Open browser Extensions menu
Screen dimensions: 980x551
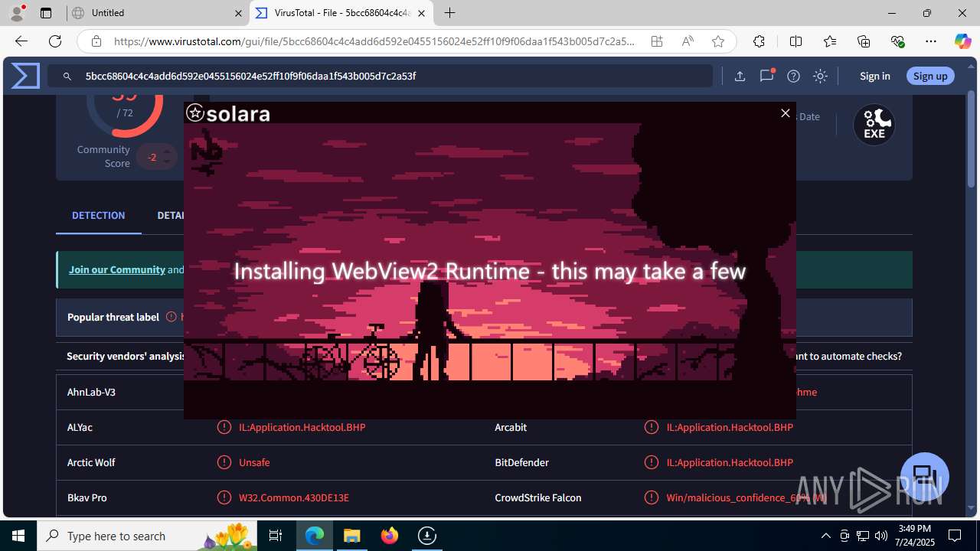pos(759,41)
